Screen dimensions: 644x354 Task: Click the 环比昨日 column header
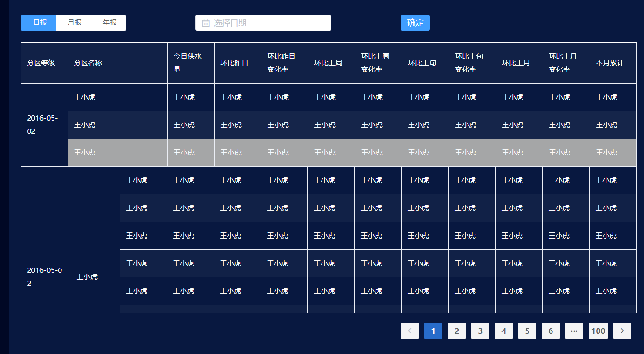click(238, 63)
